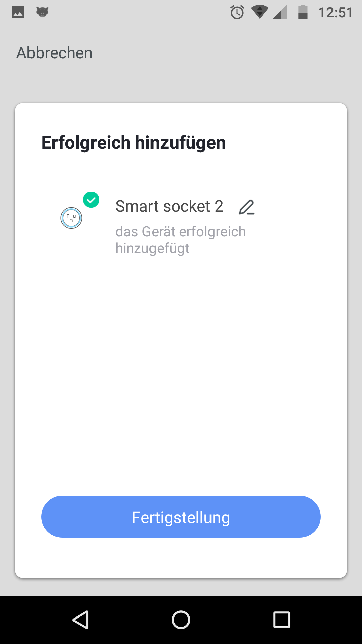The height and width of the screenshot is (644, 362).
Task: Tap the green success checkmark badge
Action: point(91,200)
